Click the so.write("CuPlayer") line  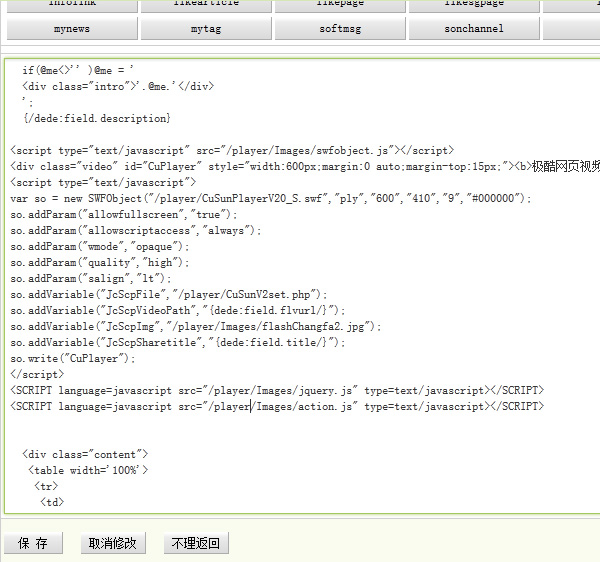click(73, 358)
